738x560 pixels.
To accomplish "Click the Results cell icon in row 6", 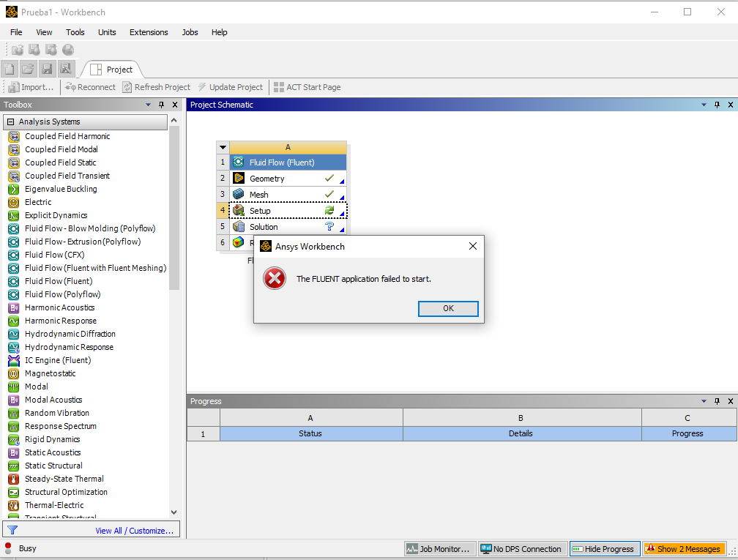I will 239,242.
